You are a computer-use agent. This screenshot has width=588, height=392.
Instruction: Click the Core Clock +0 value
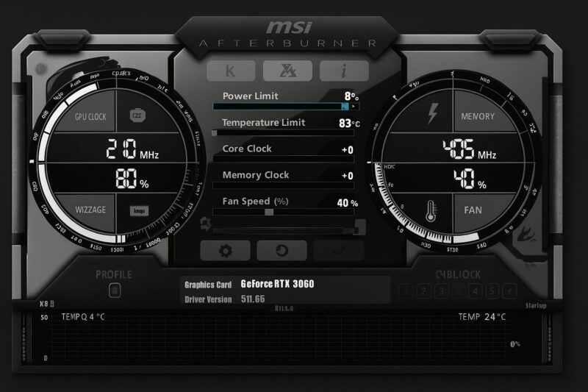tap(348, 150)
